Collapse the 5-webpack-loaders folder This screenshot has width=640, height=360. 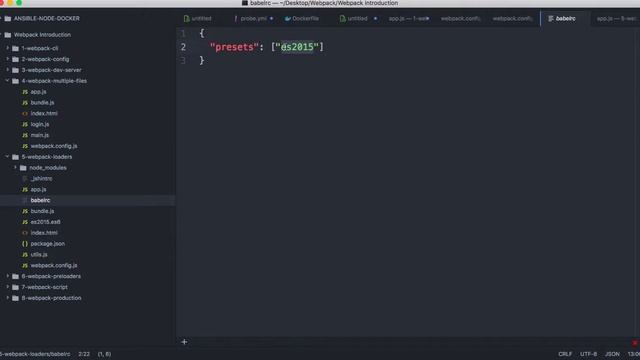pyautogui.click(x=7, y=157)
